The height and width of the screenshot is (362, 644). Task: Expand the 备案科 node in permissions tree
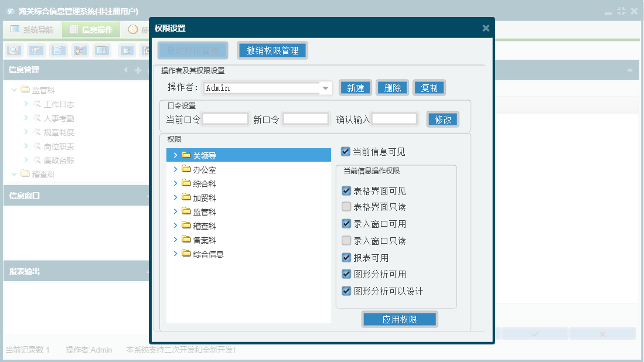pos(175,239)
